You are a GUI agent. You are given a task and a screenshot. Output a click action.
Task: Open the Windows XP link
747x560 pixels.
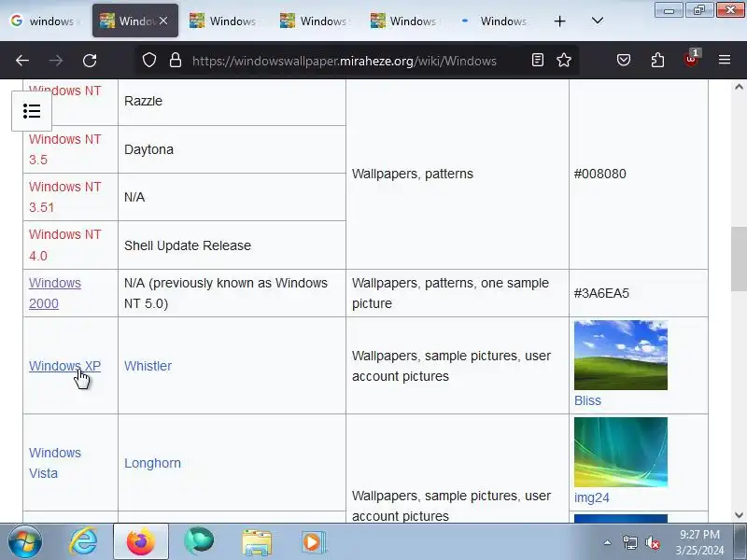[x=64, y=366]
